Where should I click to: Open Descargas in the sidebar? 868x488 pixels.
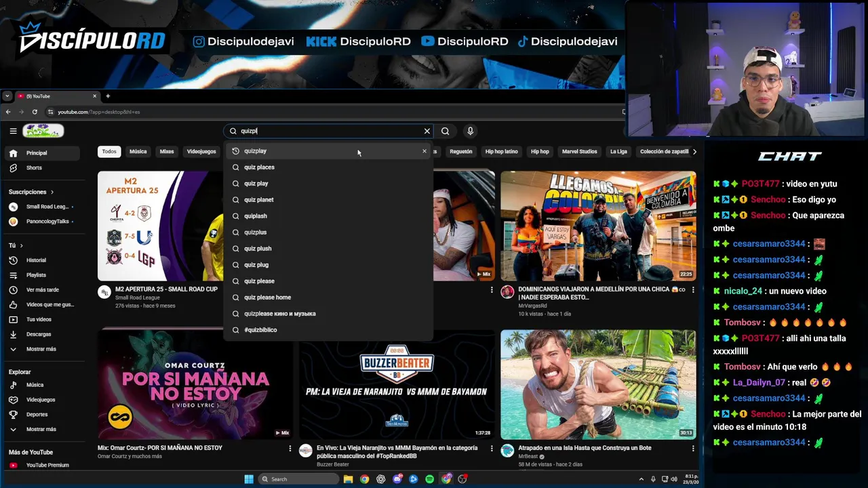click(41, 334)
